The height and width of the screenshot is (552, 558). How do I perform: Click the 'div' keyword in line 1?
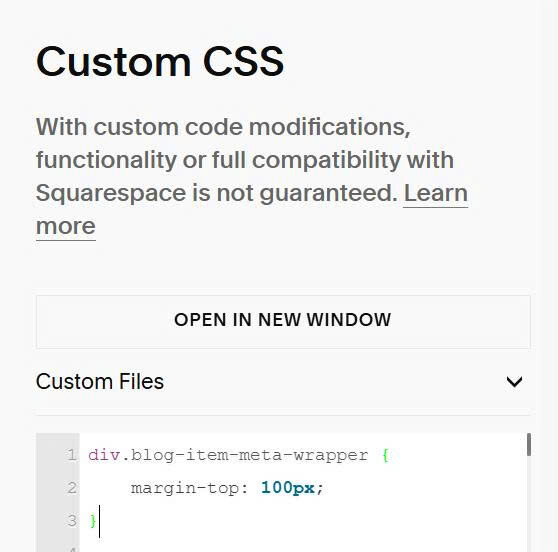tap(104, 455)
